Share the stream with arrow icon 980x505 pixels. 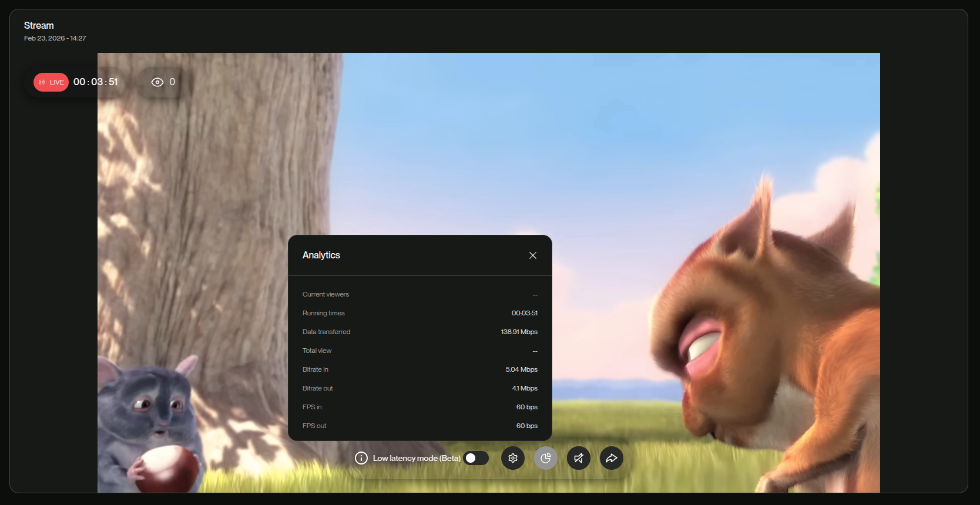[612, 458]
